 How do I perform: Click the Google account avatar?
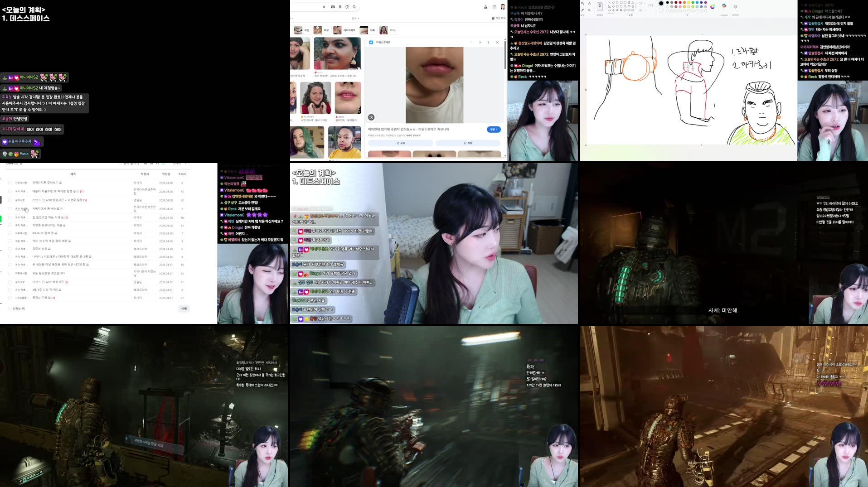pyautogui.click(x=502, y=7)
